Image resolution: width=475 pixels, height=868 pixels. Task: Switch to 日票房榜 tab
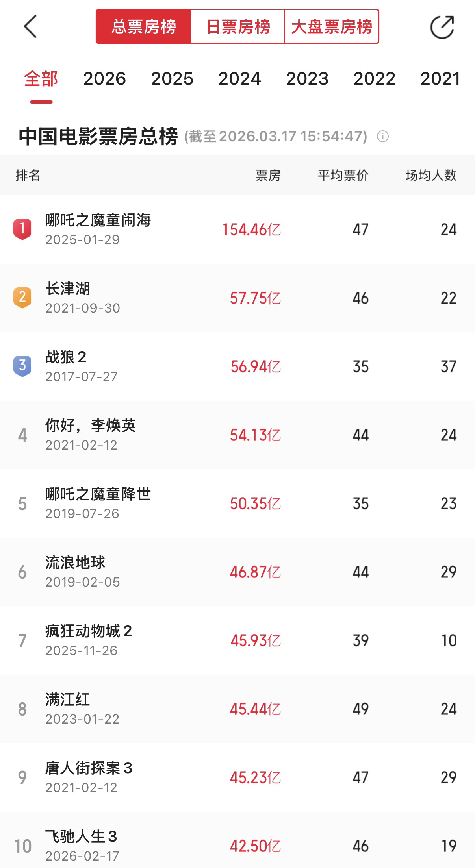(x=238, y=27)
